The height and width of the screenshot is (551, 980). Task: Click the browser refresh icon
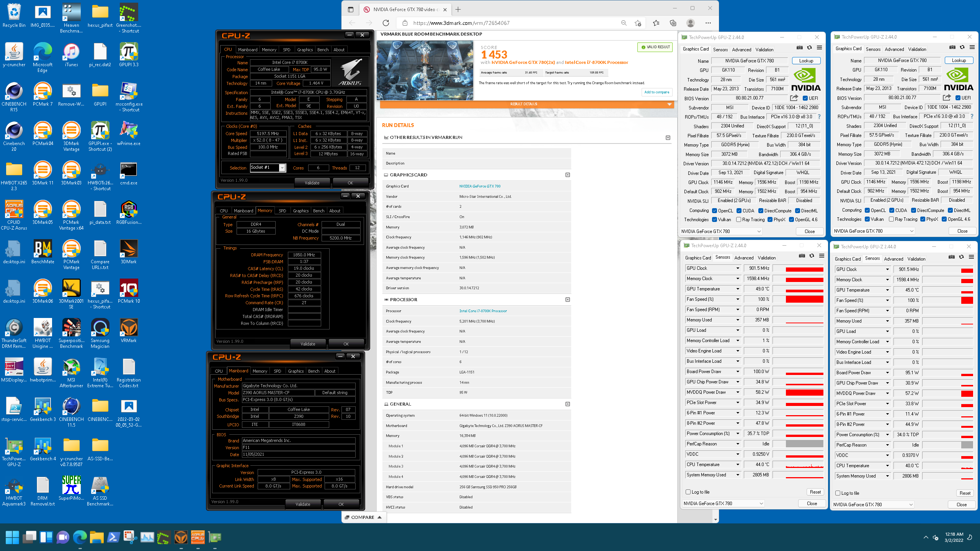[x=386, y=23]
